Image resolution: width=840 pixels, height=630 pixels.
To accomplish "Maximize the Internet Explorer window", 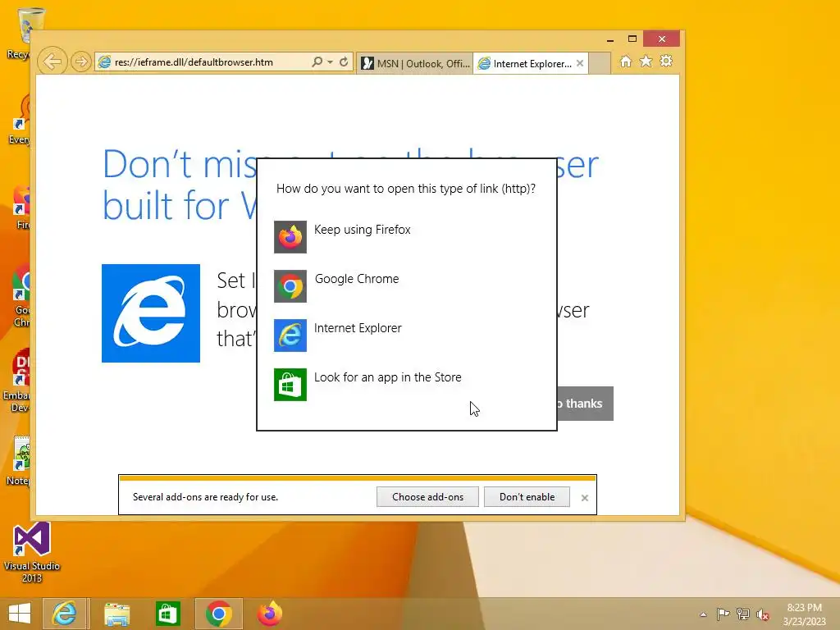I will (632, 39).
